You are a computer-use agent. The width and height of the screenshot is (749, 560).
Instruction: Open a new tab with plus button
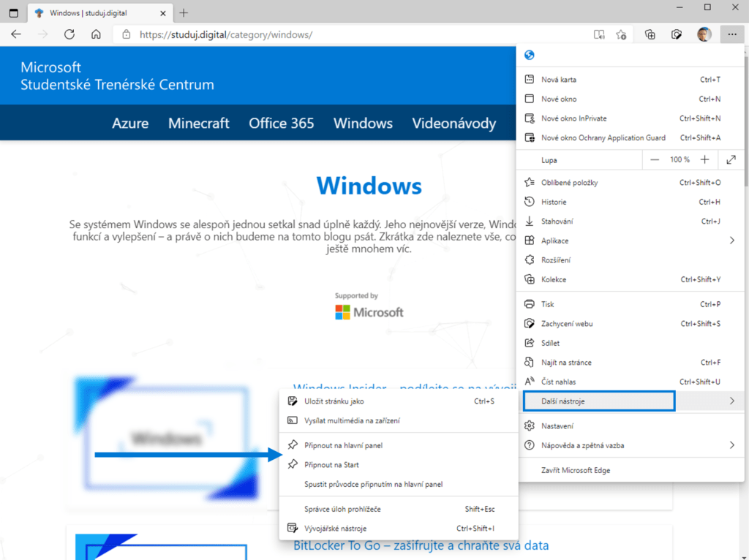point(184,12)
